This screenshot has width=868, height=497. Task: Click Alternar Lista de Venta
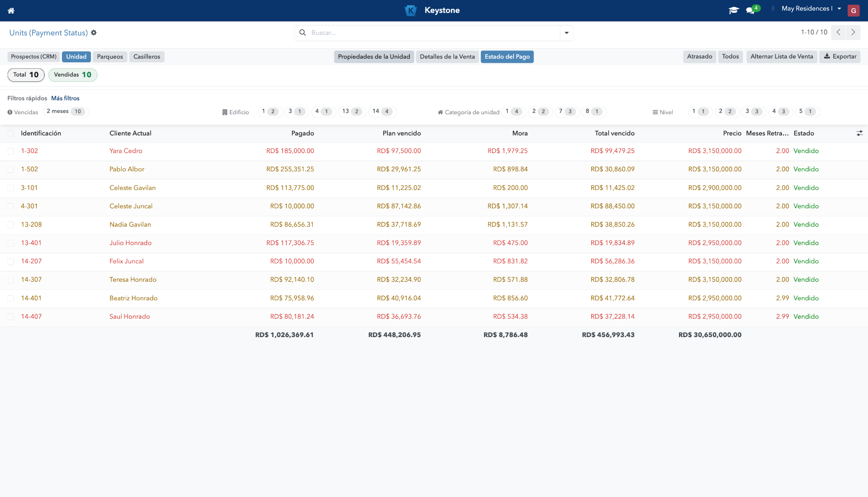pyautogui.click(x=782, y=57)
